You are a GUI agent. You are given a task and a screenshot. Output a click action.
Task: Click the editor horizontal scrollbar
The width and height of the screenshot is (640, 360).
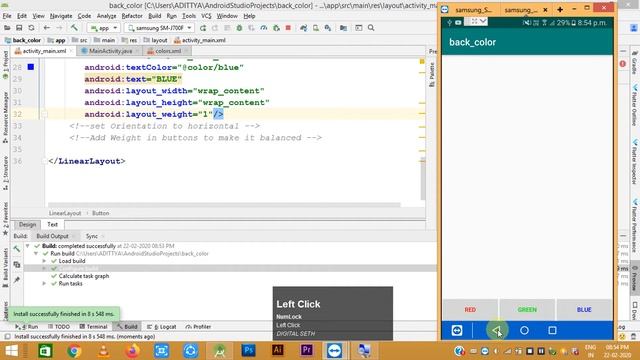click(x=224, y=204)
